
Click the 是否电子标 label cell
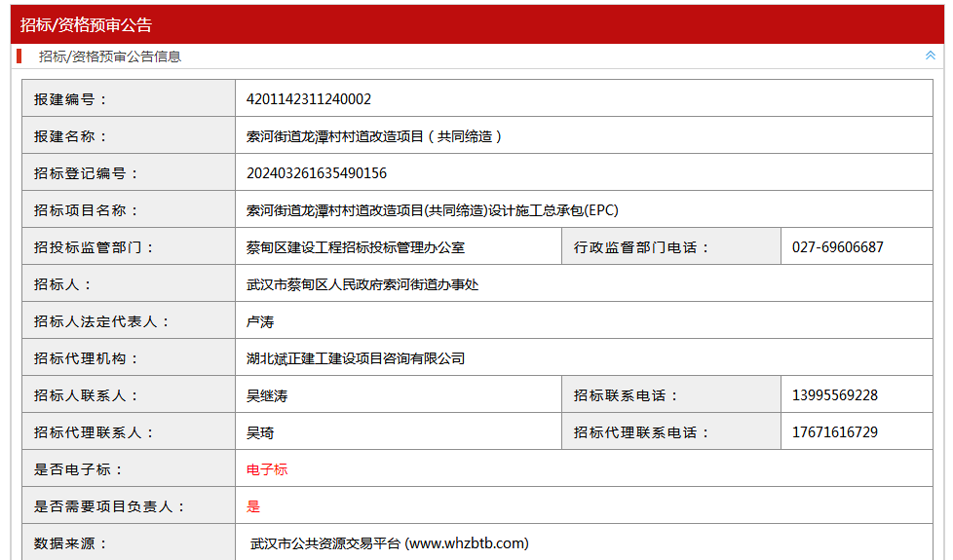point(129,468)
